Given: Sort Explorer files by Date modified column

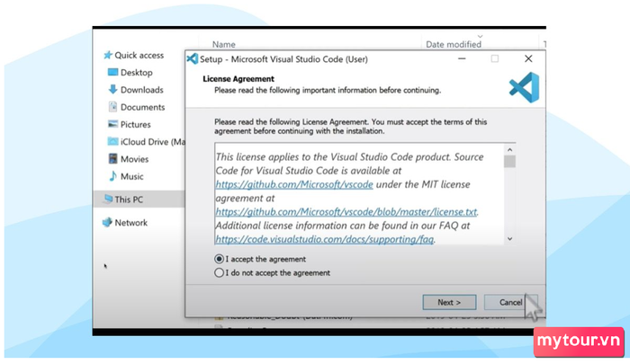Looking at the screenshot, I should click(x=454, y=44).
